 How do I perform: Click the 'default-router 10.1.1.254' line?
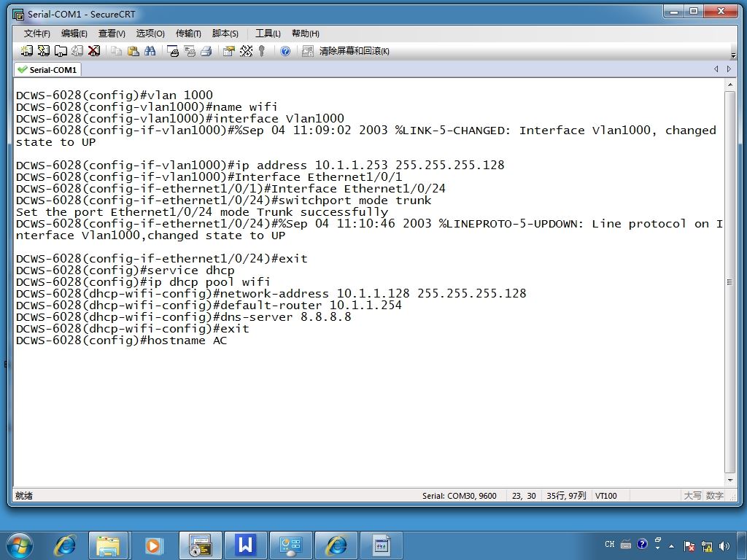pos(209,306)
